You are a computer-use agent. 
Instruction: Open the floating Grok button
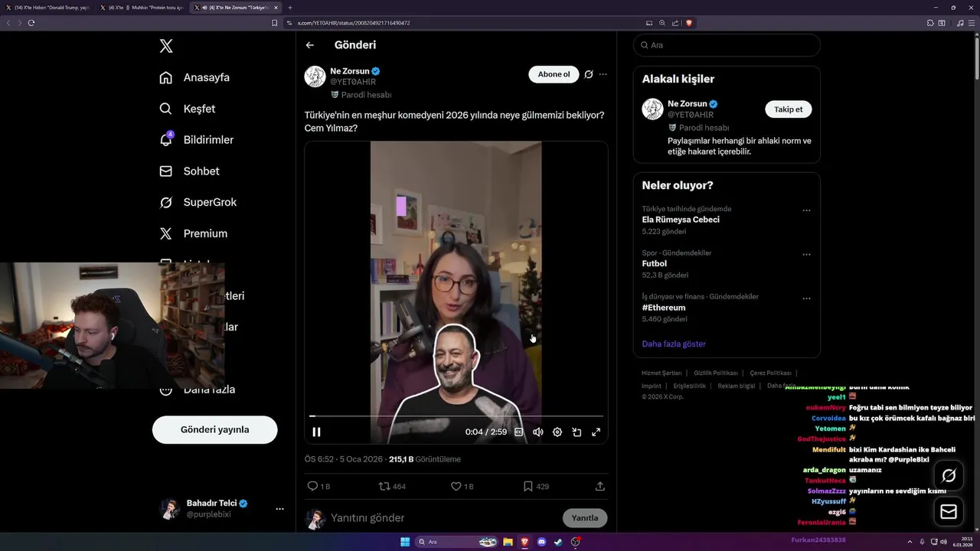(949, 476)
